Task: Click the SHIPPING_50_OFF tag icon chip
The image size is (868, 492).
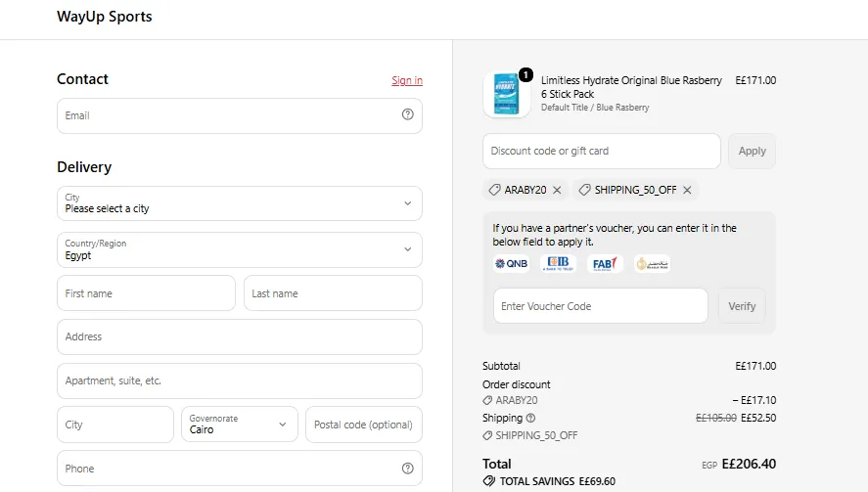Action: coord(584,190)
